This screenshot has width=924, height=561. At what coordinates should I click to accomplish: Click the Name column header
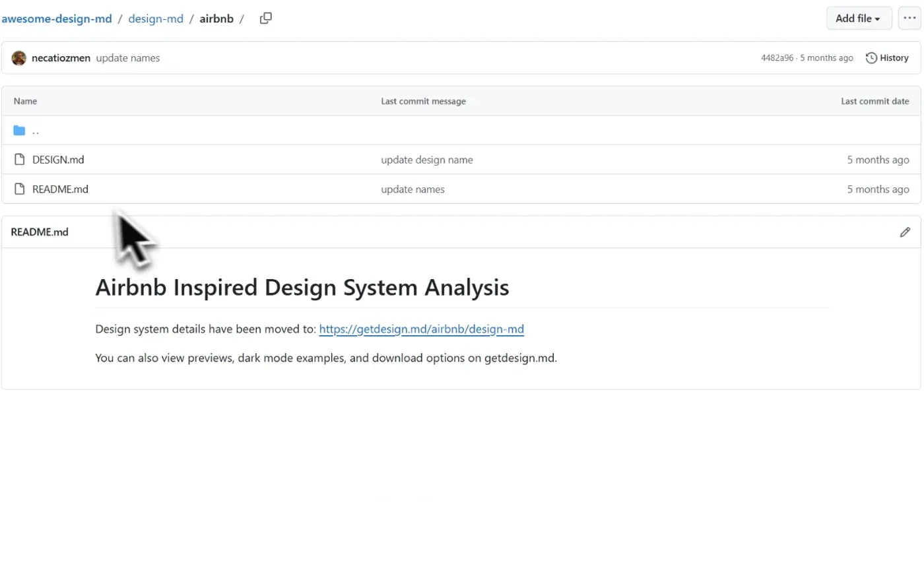(x=25, y=101)
